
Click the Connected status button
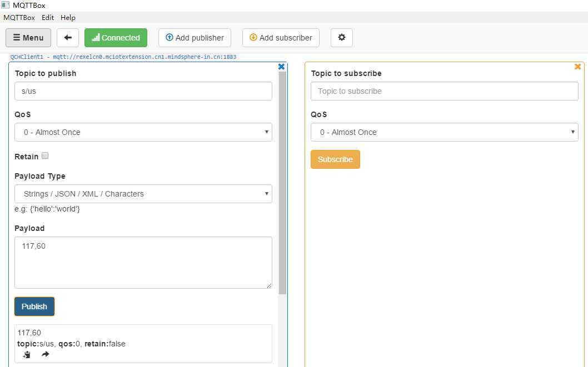(116, 38)
